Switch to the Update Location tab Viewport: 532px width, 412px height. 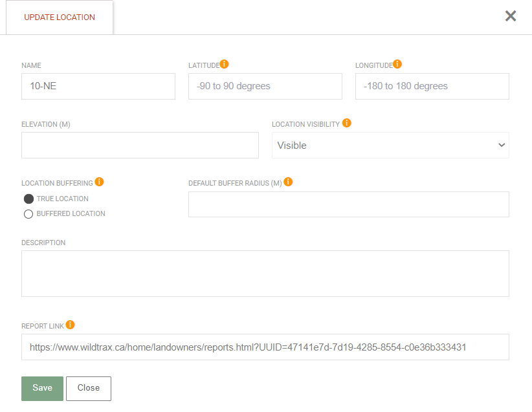click(x=60, y=17)
